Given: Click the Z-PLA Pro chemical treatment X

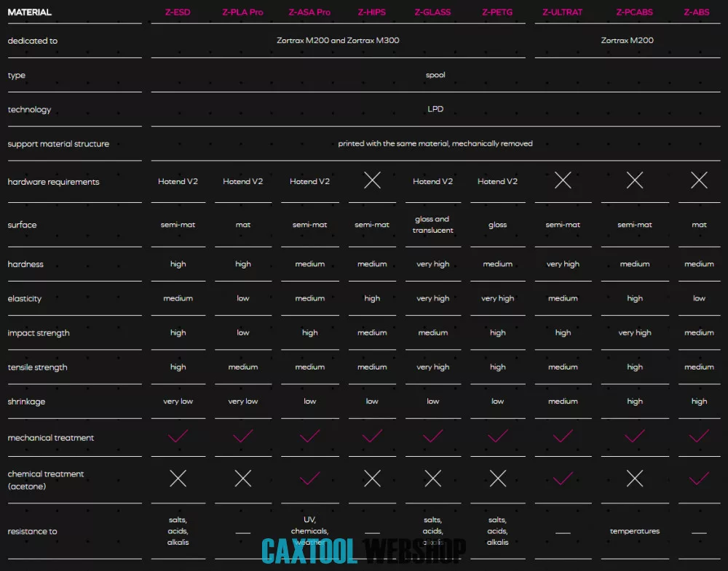Looking at the screenshot, I should point(243,478).
